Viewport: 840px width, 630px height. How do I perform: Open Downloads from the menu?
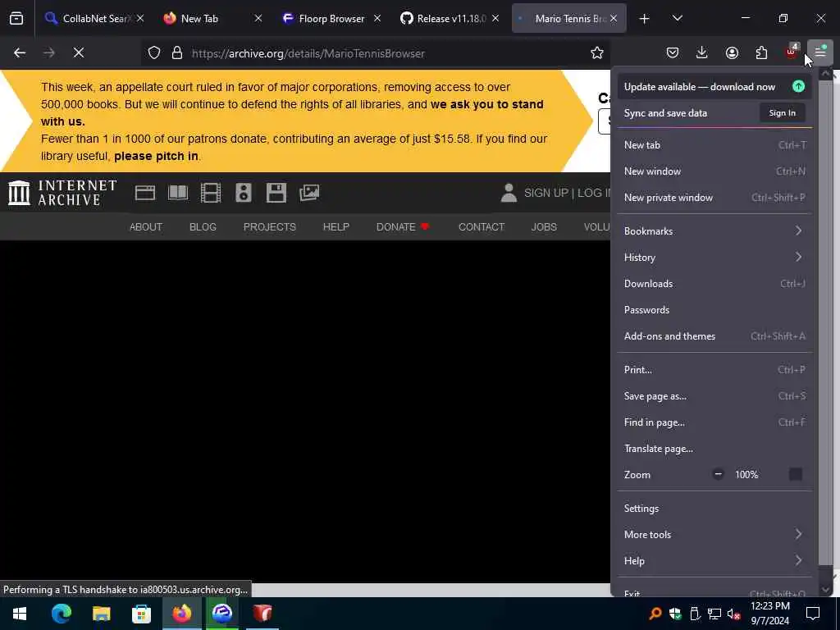pos(714,283)
